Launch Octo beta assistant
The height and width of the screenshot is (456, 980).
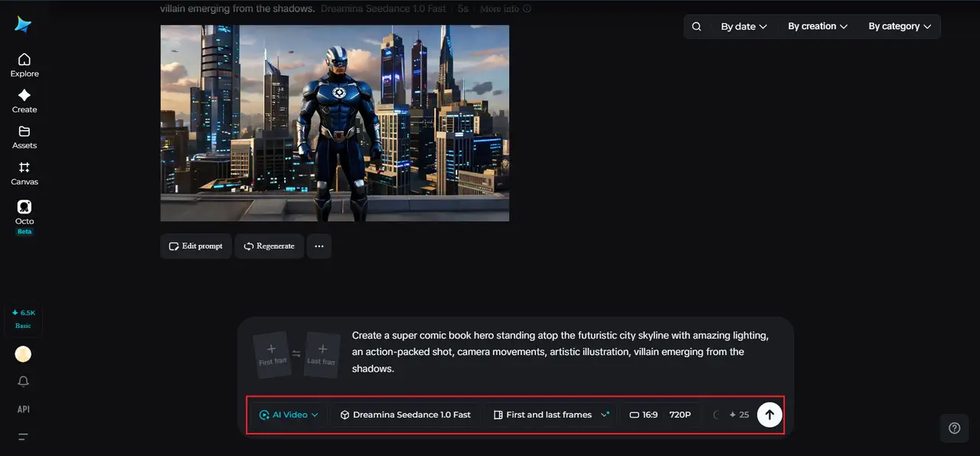pyautogui.click(x=24, y=217)
